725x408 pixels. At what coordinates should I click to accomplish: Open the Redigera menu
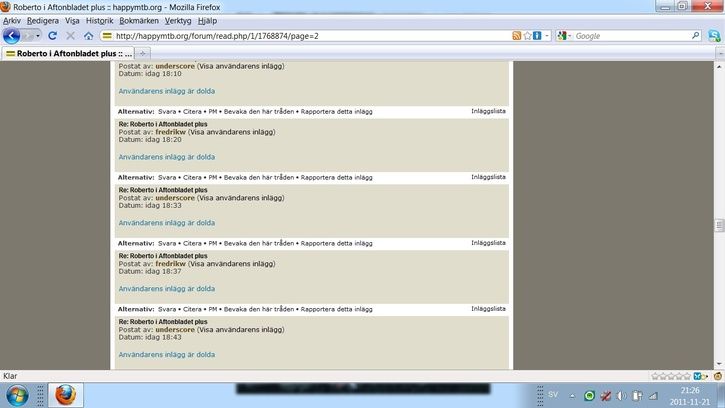click(x=43, y=21)
